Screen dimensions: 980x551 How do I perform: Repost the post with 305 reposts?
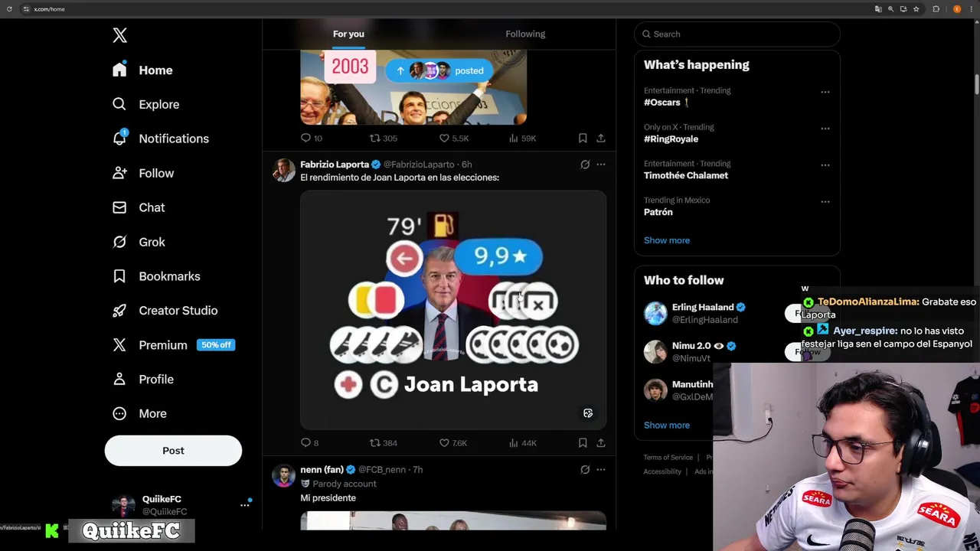click(384, 138)
